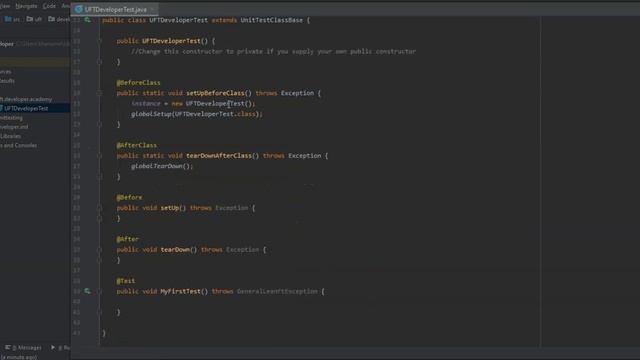This screenshot has height=360, width=640.
Task: Select the Libraries node in project tree
Action: coord(11,136)
